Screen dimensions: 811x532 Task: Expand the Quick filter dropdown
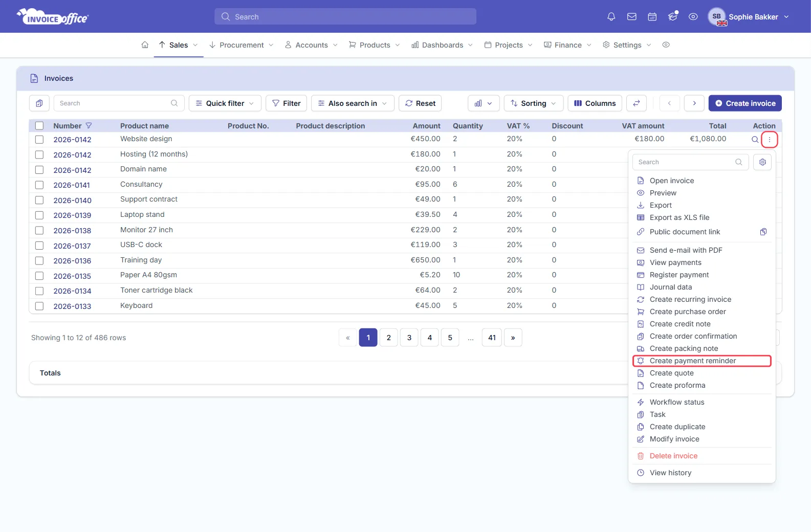(x=225, y=103)
